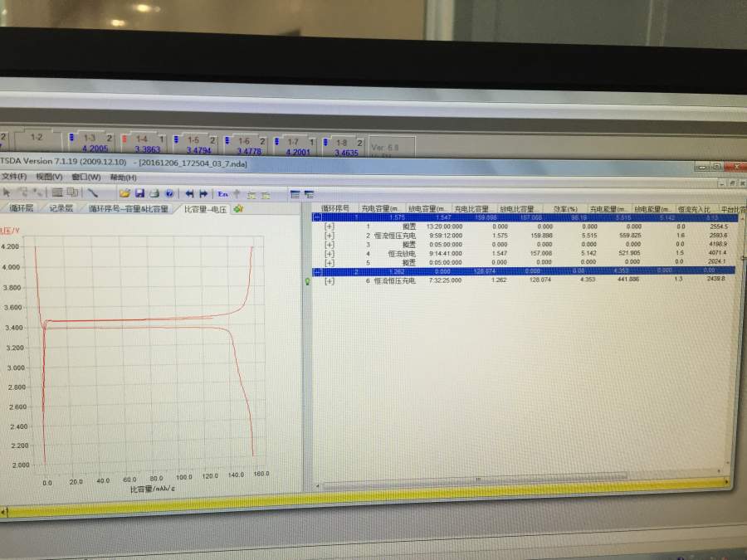The width and height of the screenshot is (747, 560).
Task: Open the blue help question icon
Action: pyautogui.click(x=169, y=193)
